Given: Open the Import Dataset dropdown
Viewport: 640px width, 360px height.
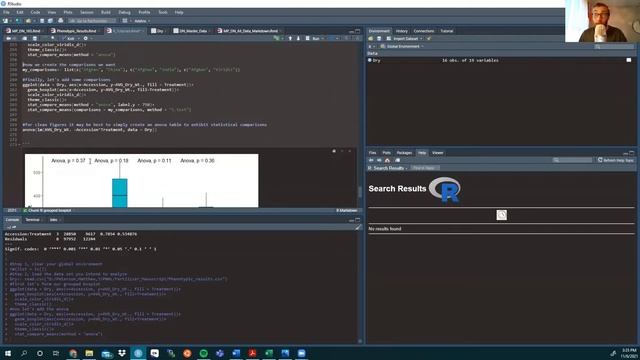Looking at the screenshot, I should pyautogui.click(x=404, y=38).
